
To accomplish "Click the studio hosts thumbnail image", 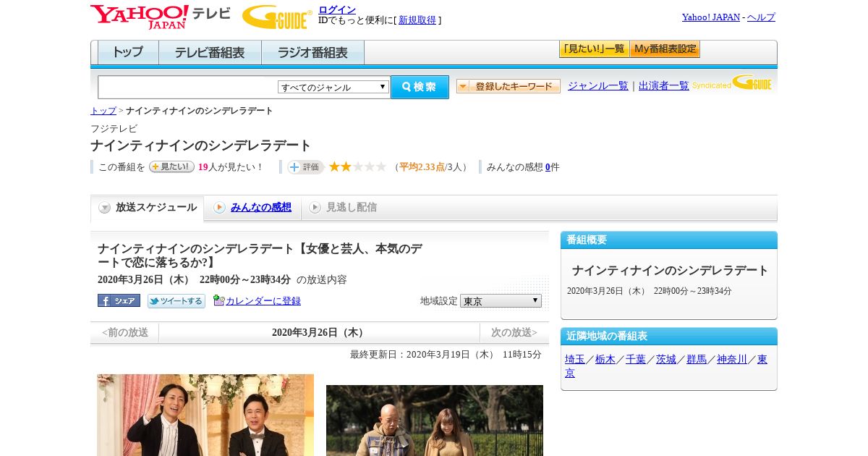I will point(205,415).
